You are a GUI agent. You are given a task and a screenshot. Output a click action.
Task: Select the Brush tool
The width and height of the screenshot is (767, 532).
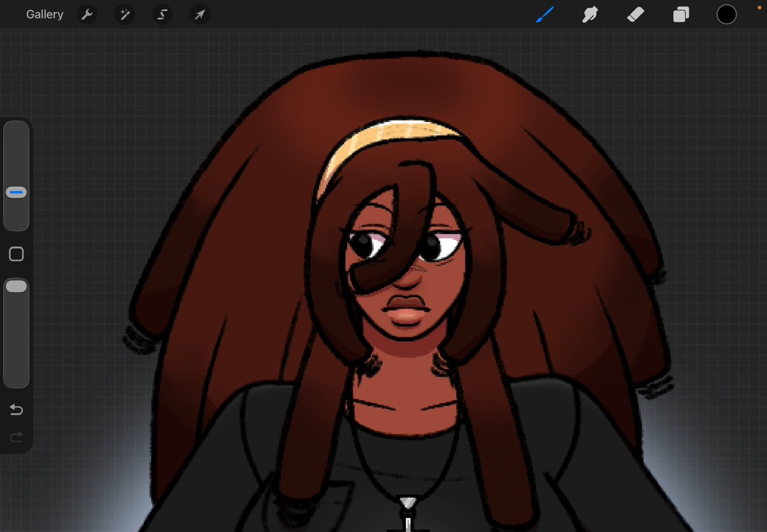(543, 14)
